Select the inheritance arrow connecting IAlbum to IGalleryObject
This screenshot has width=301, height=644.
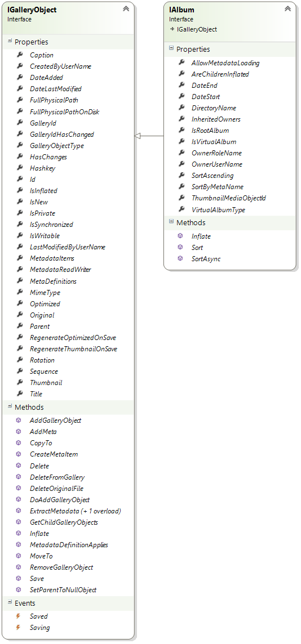click(149, 136)
